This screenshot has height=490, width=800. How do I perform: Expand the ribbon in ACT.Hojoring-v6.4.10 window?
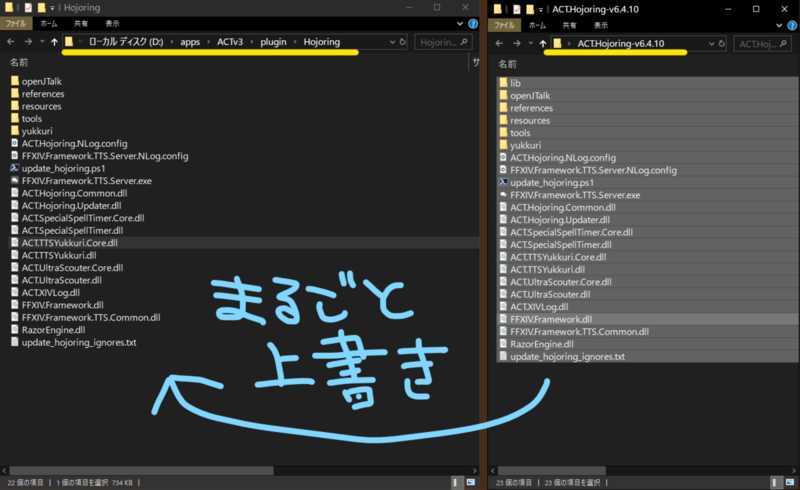click(x=779, y=25)
